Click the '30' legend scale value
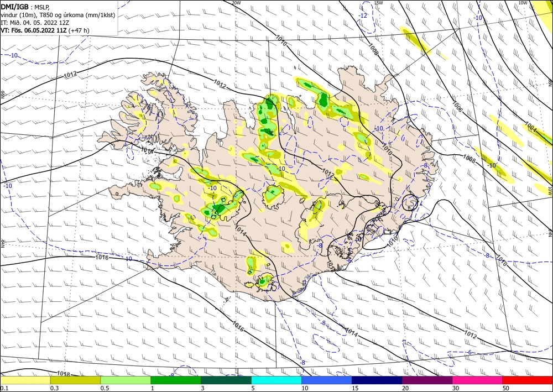Viewport: 553px width, 392px height. click(456, 388)
